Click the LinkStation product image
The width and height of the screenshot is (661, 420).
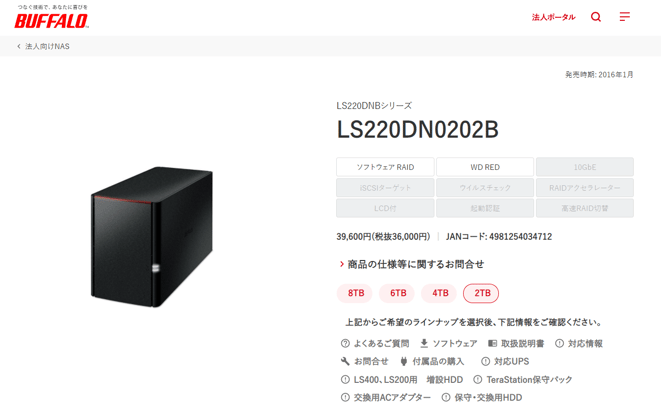click(152, 237)
